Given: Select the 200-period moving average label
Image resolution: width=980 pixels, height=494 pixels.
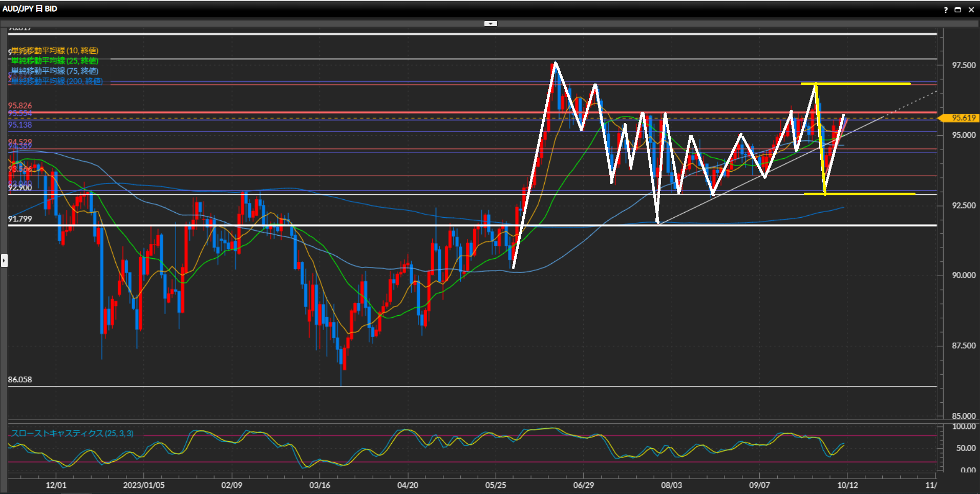Looking at the screenshot, I should point(57,81).
